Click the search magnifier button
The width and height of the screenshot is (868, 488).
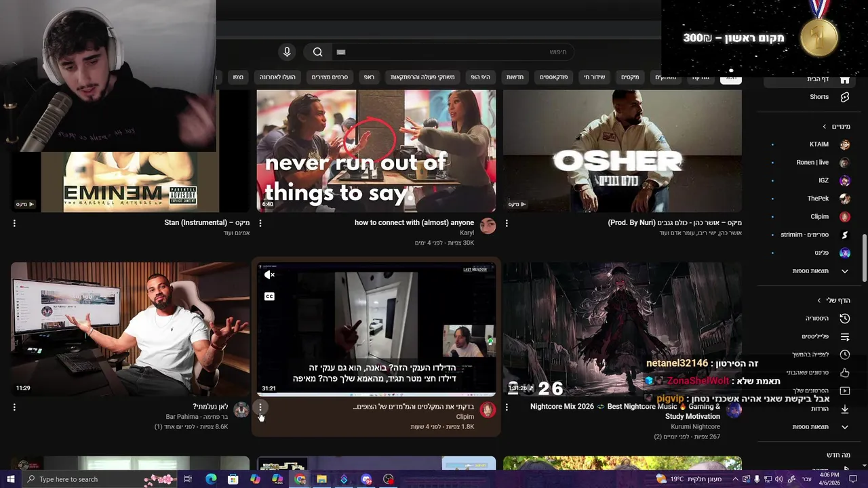tap(317, 52)
